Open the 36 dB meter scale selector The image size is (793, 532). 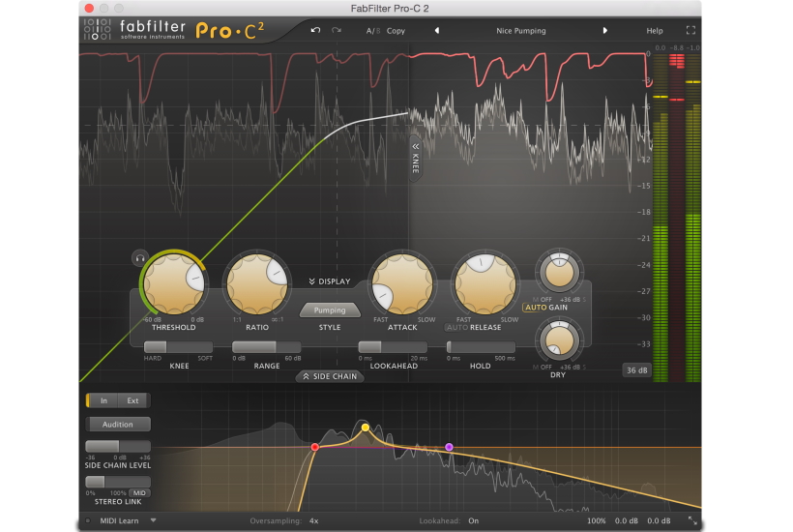click(636, 370)
